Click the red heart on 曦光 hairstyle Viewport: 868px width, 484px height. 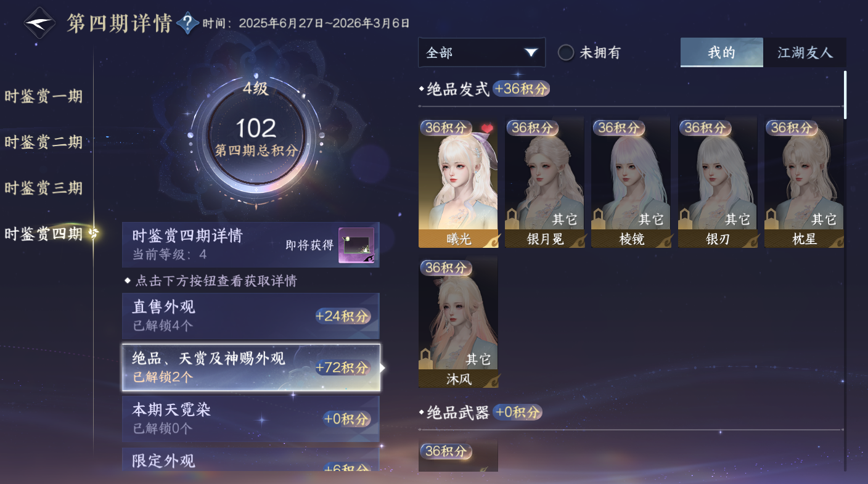point(488,129)
